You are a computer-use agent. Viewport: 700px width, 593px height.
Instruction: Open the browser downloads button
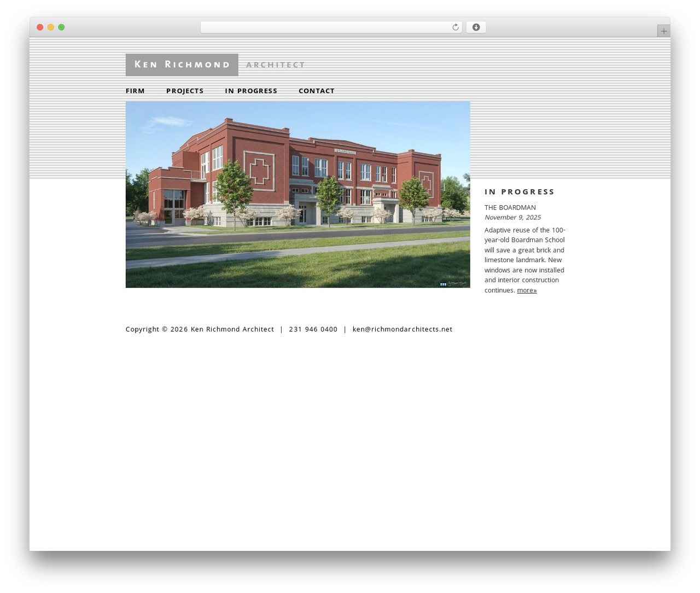[476, 27]
